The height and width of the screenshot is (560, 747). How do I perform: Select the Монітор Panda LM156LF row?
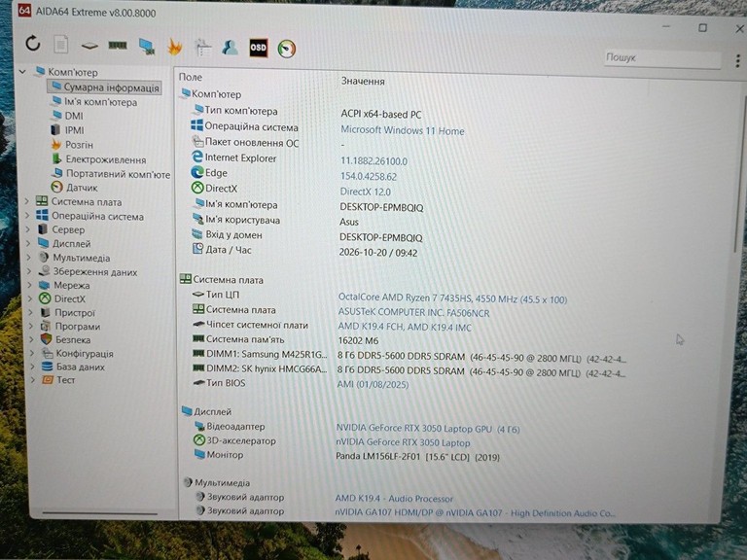tap(346, 456)
